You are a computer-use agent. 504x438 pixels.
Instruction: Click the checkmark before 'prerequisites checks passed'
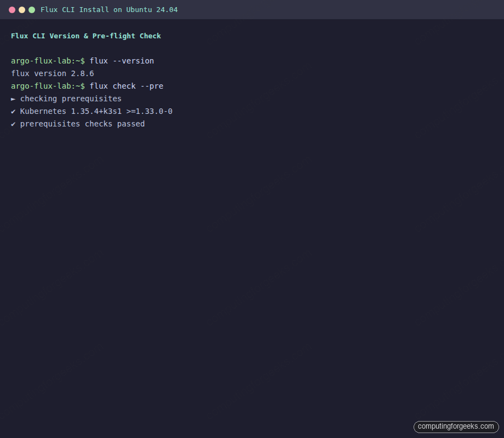pyautogui.click(x=13, y=124)
